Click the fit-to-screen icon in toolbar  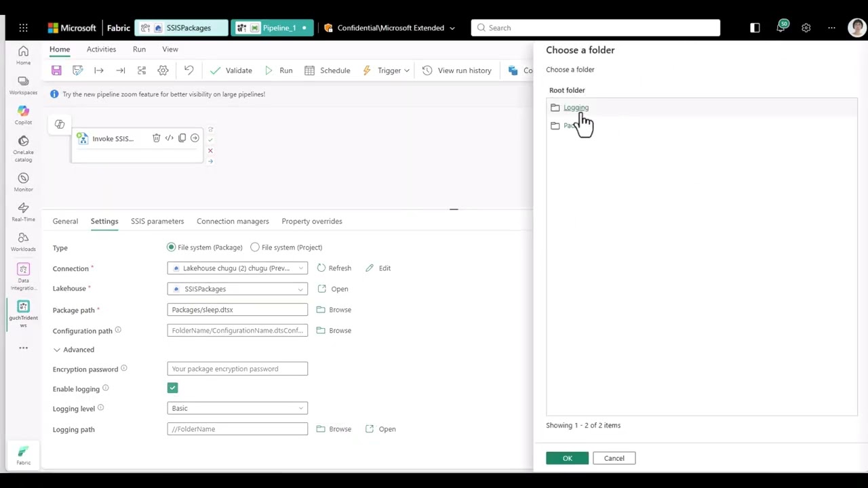coord(142,70)
